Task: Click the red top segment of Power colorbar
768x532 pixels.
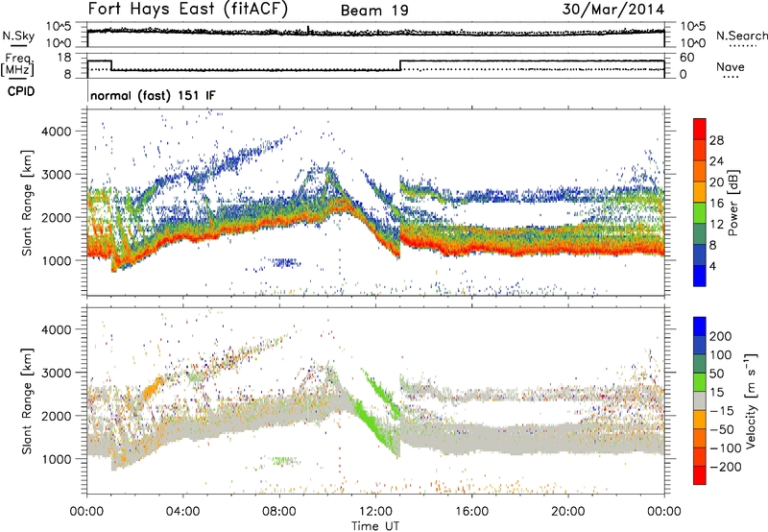Action: click(x=700, y=129)
